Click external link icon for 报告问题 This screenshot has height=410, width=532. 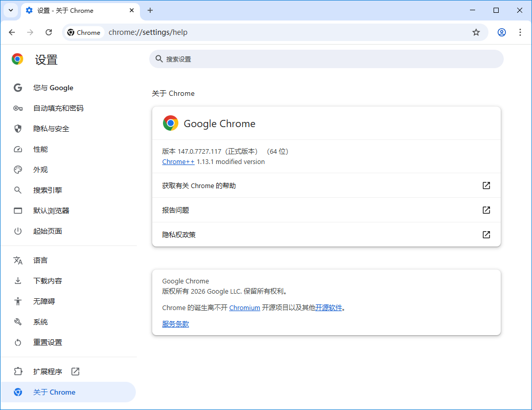(486, 210)
